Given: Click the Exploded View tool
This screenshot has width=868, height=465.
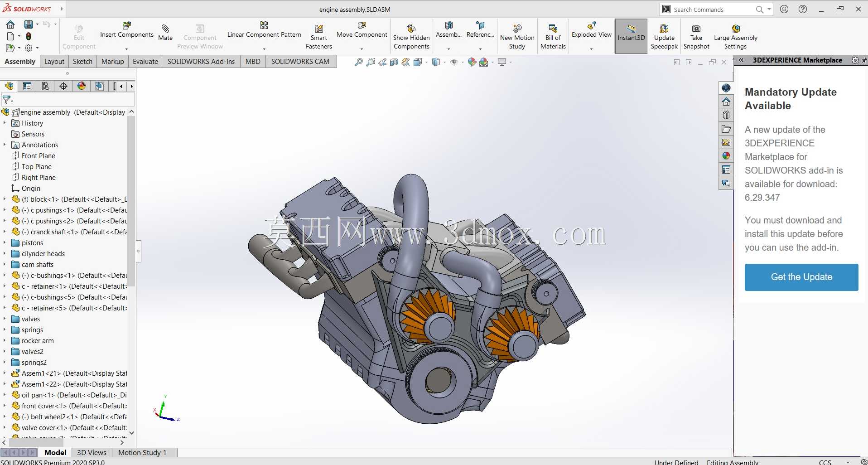Looking at the screenshot, I should [592, 29].
